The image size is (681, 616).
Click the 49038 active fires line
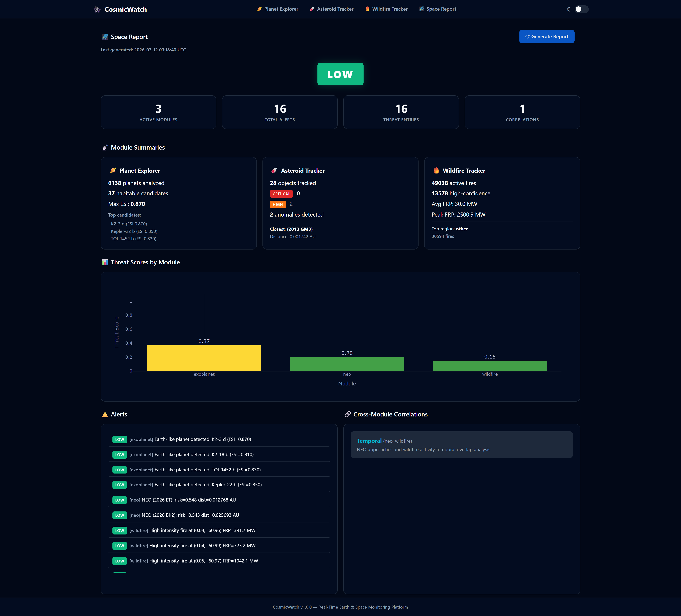point(454,183)
